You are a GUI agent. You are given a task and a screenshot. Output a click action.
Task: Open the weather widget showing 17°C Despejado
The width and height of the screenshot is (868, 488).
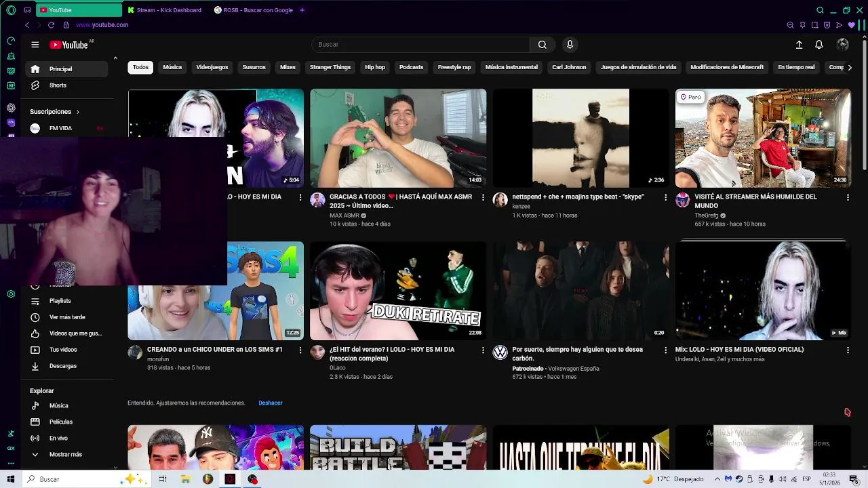(673, 479)
